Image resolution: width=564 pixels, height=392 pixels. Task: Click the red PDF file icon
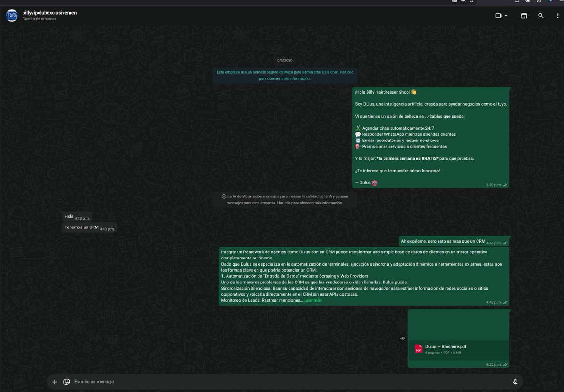click(418, 349)
